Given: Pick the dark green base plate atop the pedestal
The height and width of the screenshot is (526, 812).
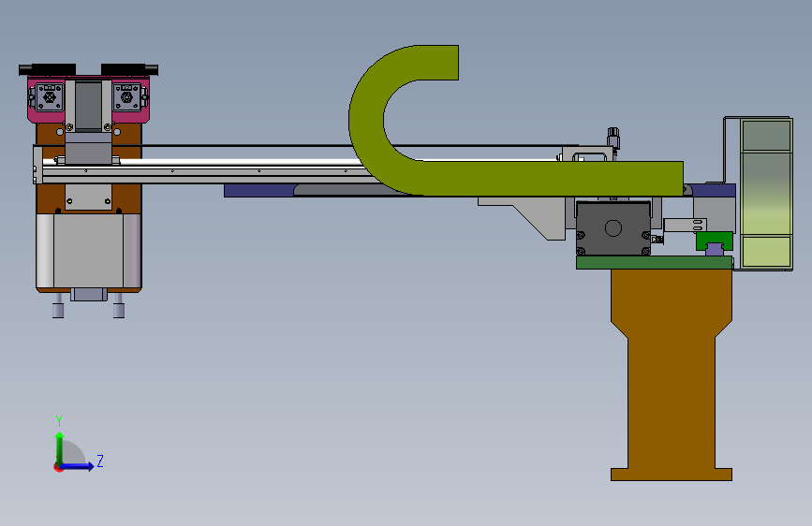Looking at the screenshot, I should point(654,262).
